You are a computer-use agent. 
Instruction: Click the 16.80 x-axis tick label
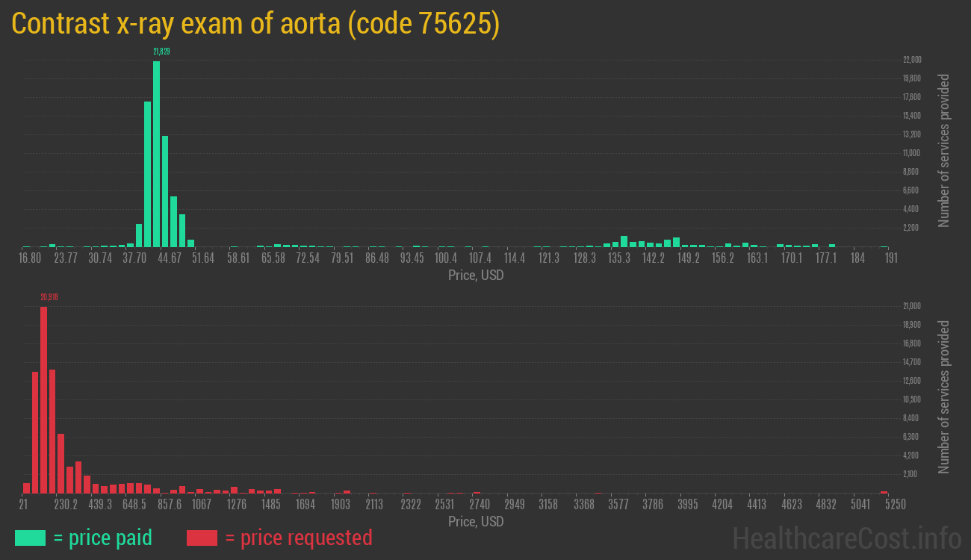pos(29,258)
